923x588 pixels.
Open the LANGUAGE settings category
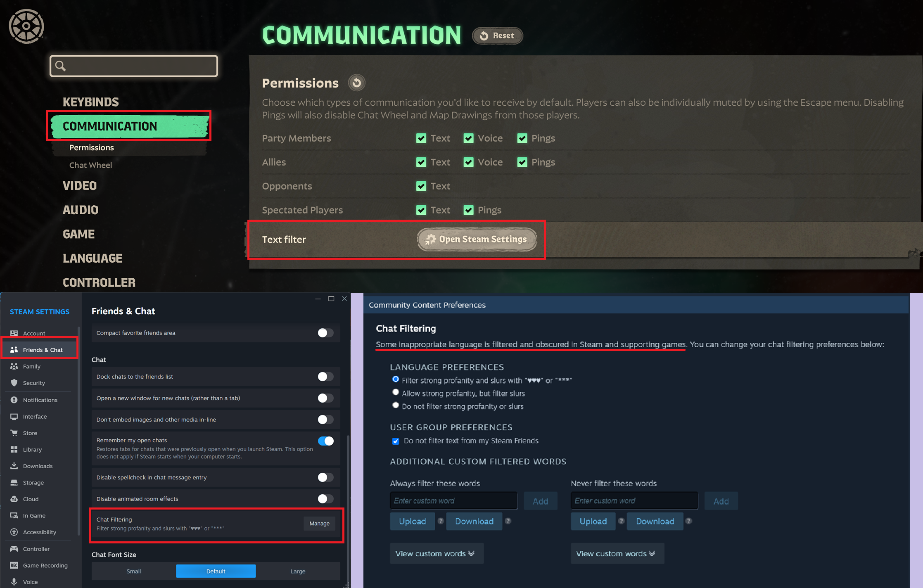point(93,258)
